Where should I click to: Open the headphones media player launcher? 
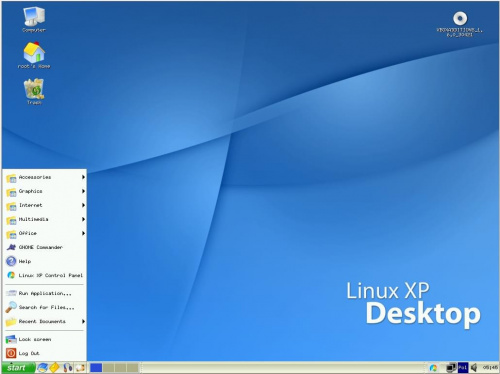(68, 367)
